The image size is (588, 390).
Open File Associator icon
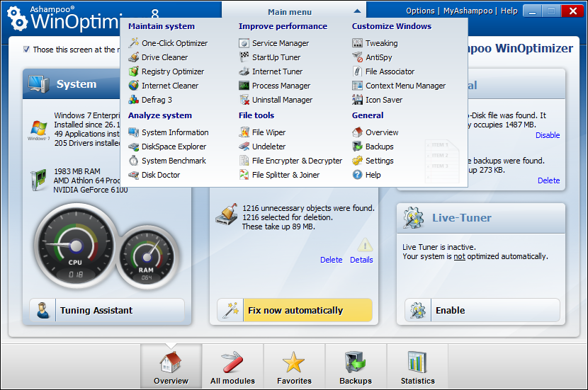[x=357, y=71]
